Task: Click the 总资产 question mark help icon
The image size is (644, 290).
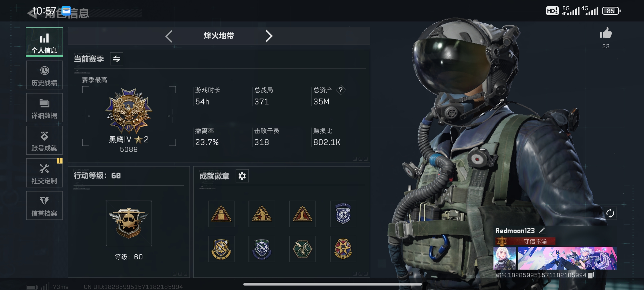Action: coord(341,90)
